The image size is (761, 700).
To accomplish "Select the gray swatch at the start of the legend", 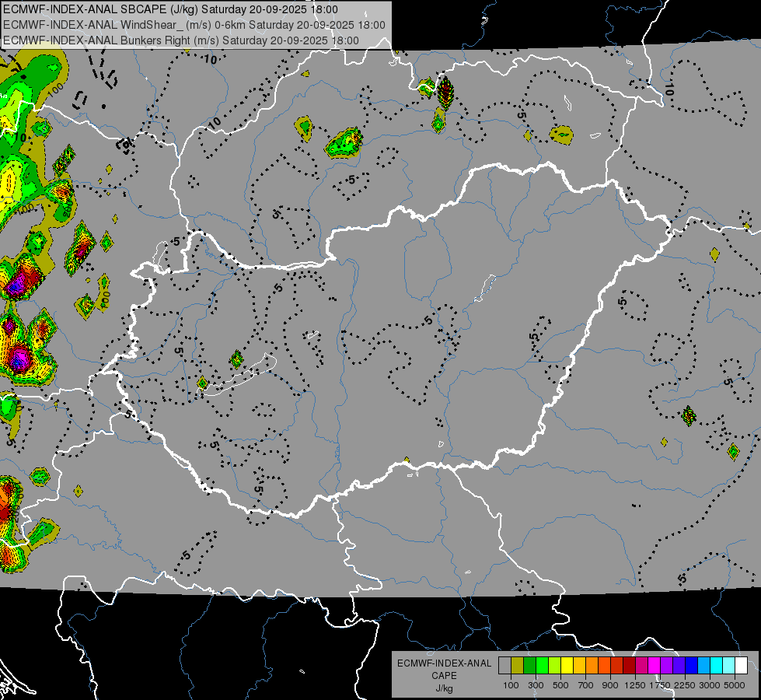I will coord(504,666).
